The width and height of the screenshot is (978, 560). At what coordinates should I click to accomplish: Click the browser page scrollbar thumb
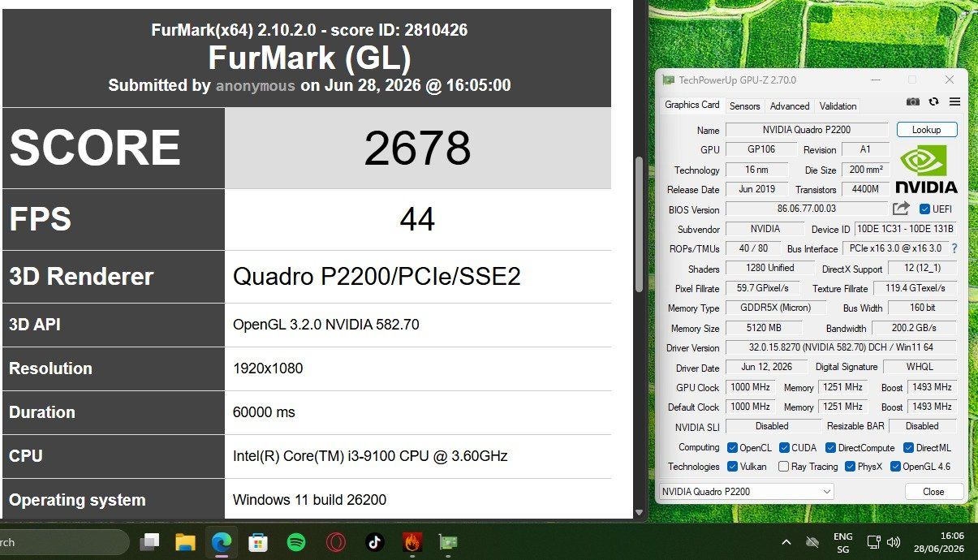(639, 224)
